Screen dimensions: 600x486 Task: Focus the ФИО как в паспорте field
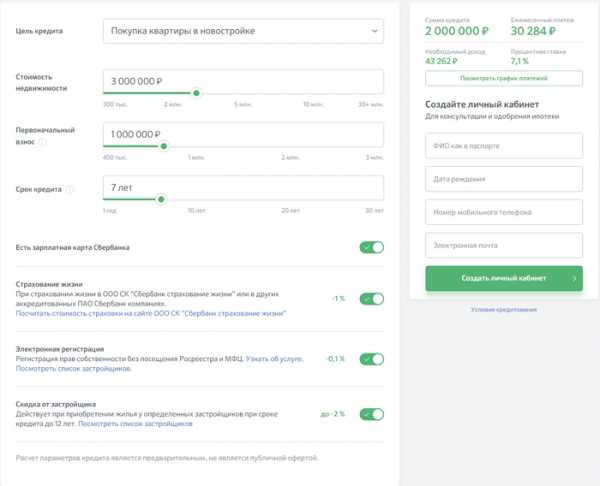(504, 145)
